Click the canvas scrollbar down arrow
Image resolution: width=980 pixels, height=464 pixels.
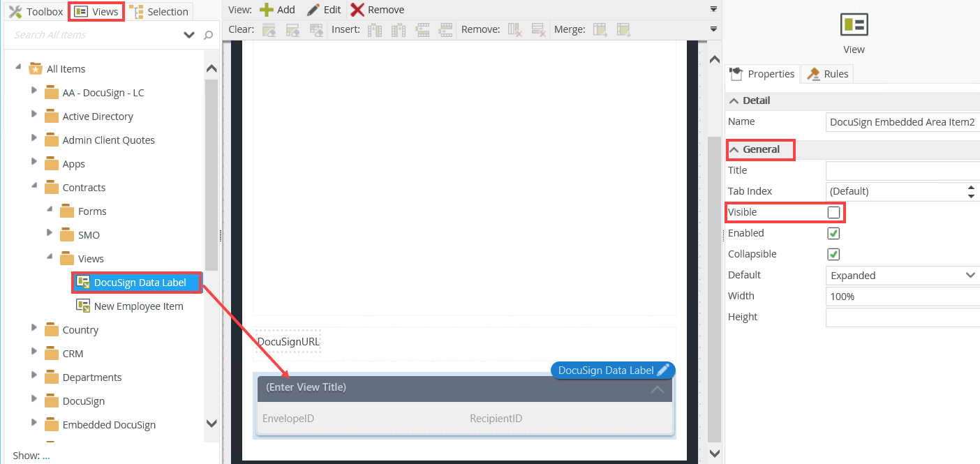coord(713,452)
